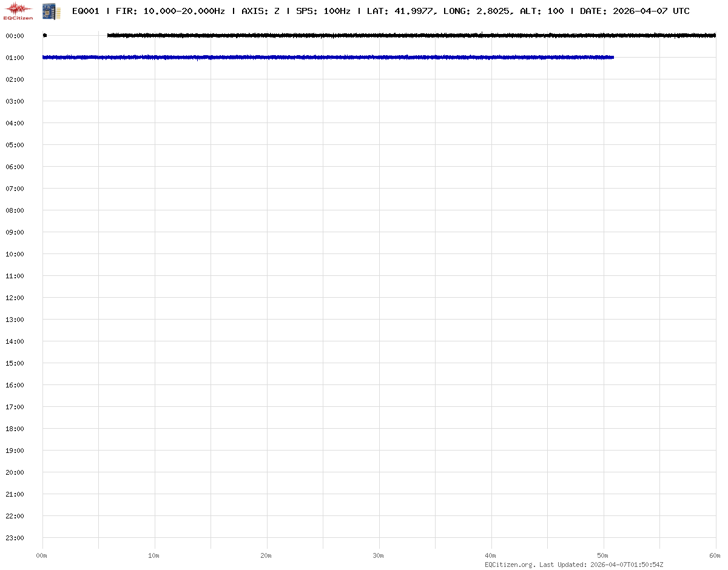Click the EQ001 station name in header
The image size is (728, 570).
(86, 11)
